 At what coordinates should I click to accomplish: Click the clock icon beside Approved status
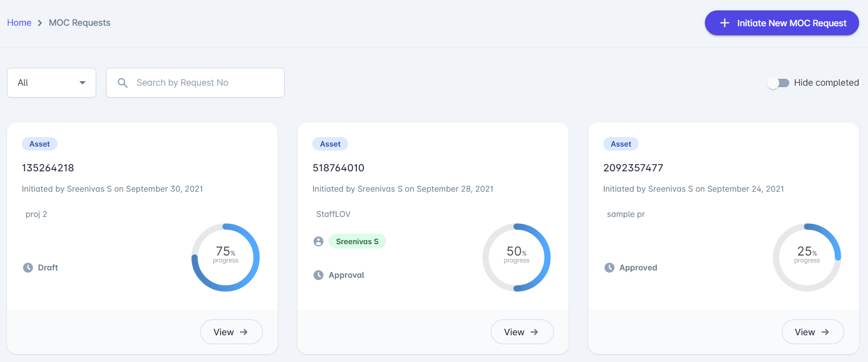609,267
